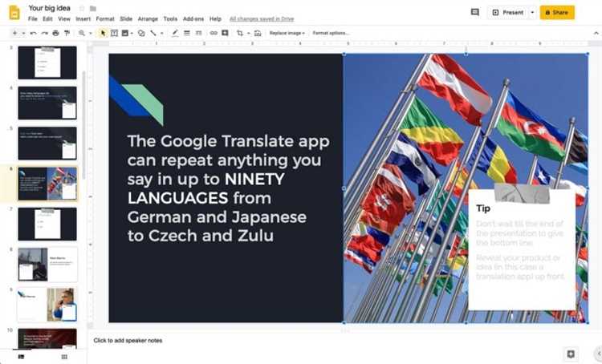Switch to grid view at bottom left
The width and height of the screenshot is (602, 364).
[x=64, y=357]
